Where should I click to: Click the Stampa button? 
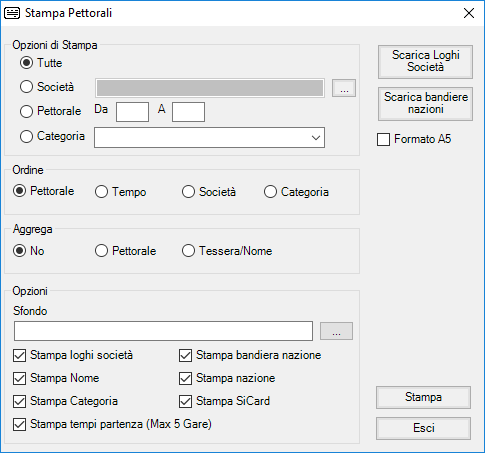point(423,397)
